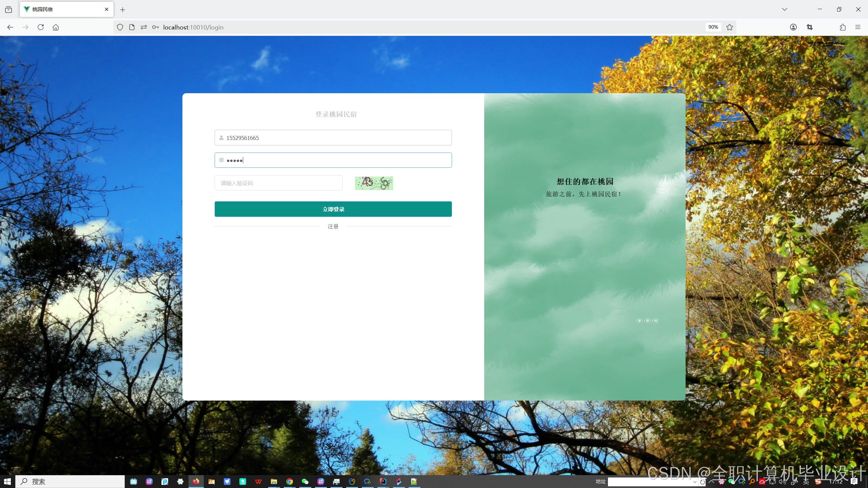Go to the browser home page
The width and height of the screenshot is (868, 488).
tap(56, 27)
